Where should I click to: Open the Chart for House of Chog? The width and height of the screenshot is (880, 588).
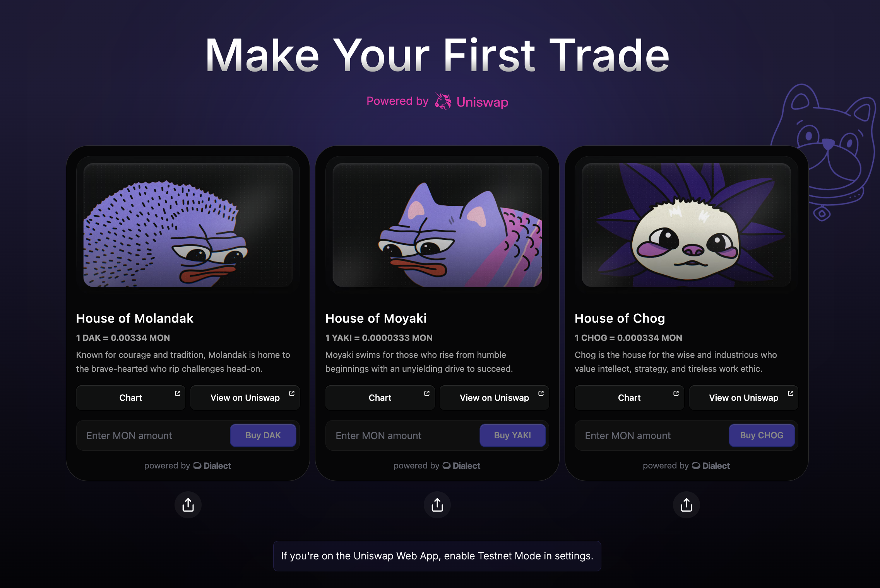point(629,398)
